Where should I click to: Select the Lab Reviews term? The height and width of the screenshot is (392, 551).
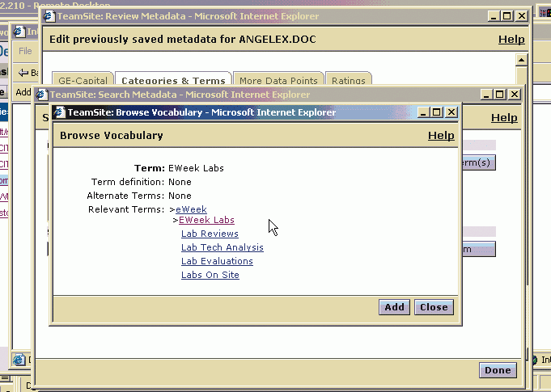[210, 234]
